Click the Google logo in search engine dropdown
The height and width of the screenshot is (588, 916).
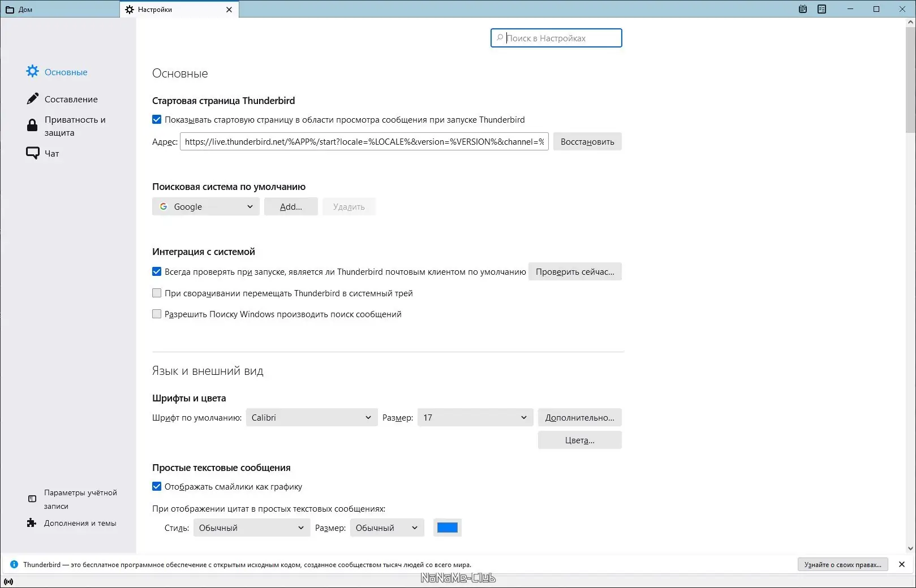(x=164, y=206)
